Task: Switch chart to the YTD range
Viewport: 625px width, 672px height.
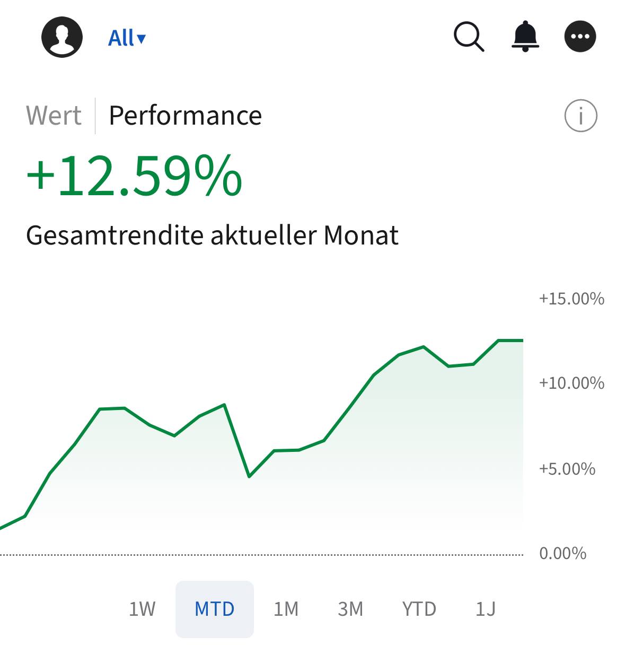Action: [419, 609]
